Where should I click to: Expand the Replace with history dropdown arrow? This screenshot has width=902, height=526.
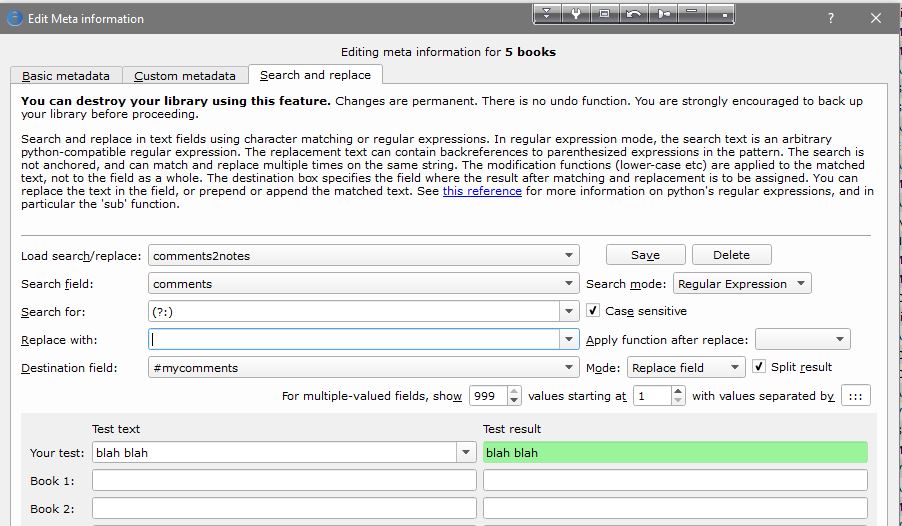pyautogui.click(x=569, y=340)
